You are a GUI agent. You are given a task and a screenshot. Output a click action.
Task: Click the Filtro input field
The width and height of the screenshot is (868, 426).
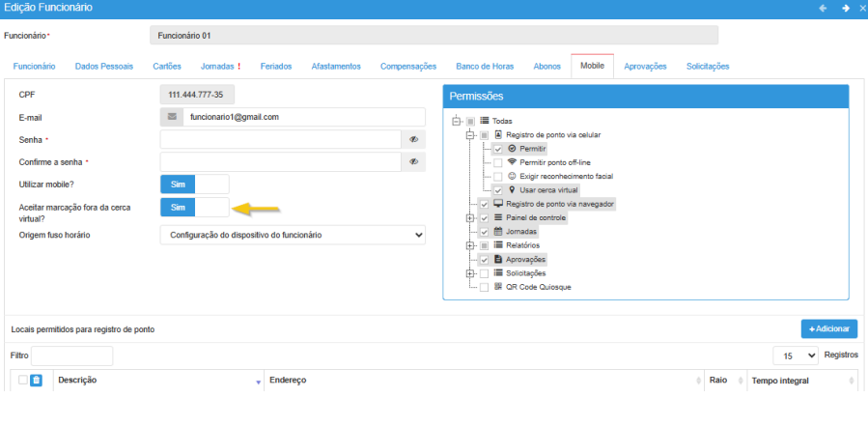(x=72, y=355)
